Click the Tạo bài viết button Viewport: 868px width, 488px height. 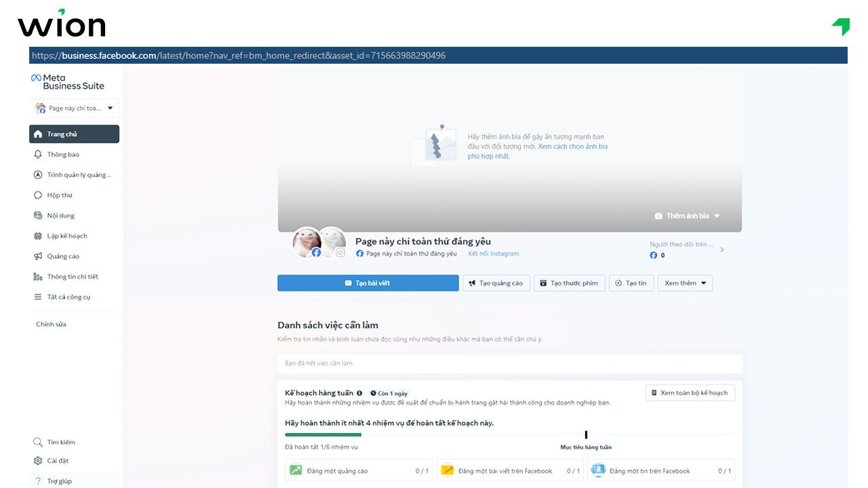coord(368,283)
